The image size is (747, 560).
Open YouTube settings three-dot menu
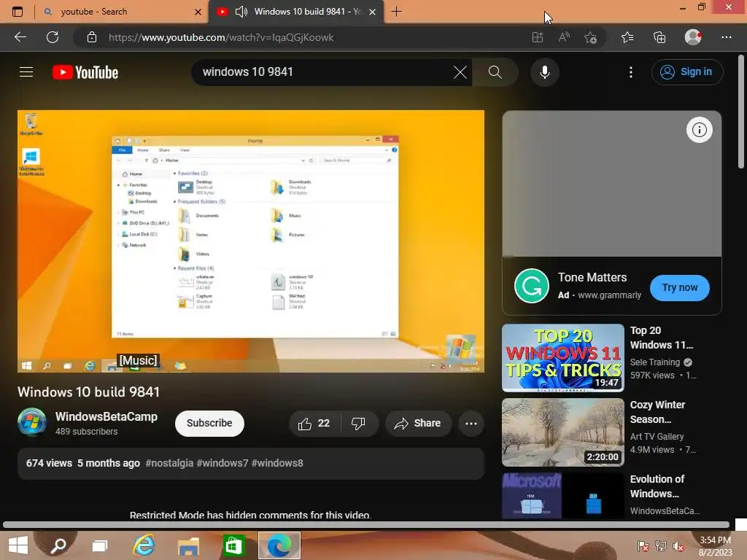(x=631, y=72)
